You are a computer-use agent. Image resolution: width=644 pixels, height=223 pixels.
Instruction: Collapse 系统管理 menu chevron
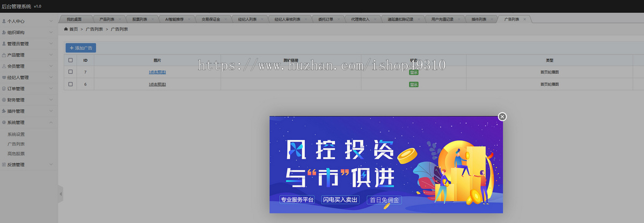point(51,122)
